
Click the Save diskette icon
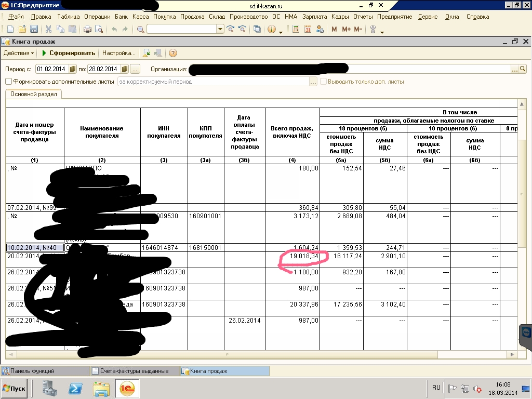34,29
